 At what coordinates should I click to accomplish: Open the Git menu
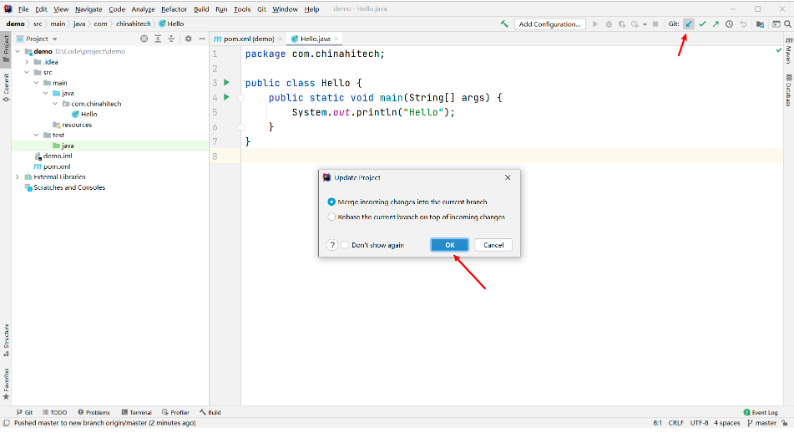coord(261,9)
